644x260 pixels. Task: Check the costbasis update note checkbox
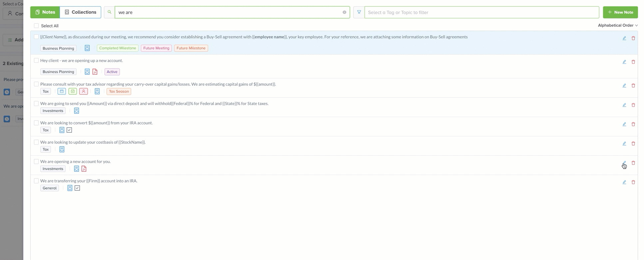pos(36,142)
